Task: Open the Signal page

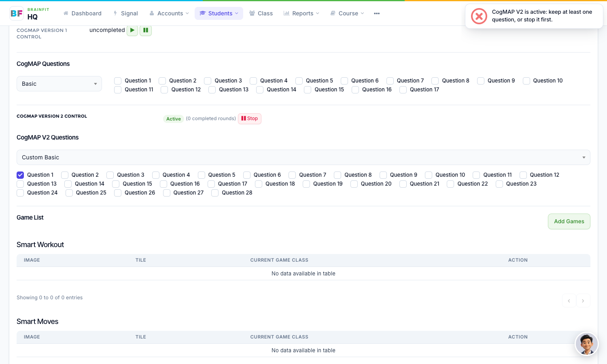Action: (x=126, y=13)
